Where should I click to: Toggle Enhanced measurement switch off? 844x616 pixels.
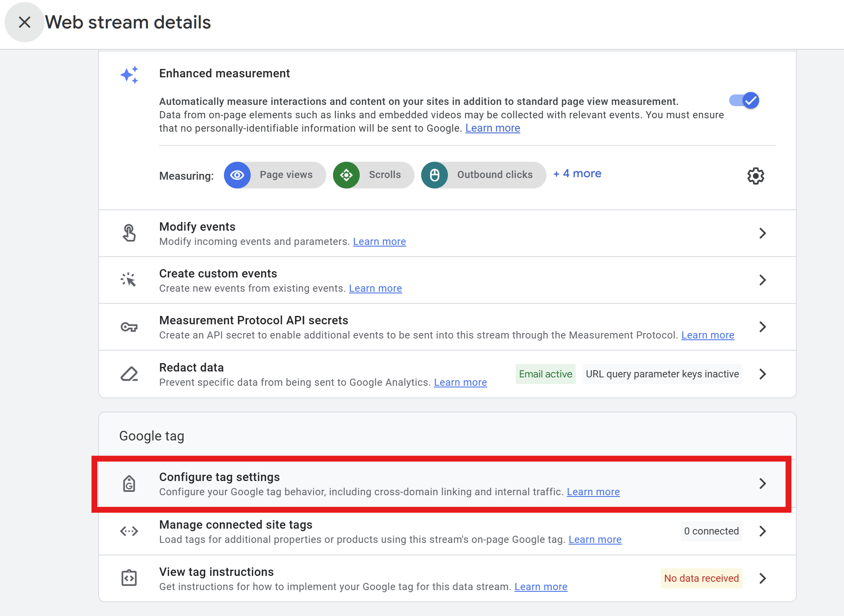[x=745, y=101]
